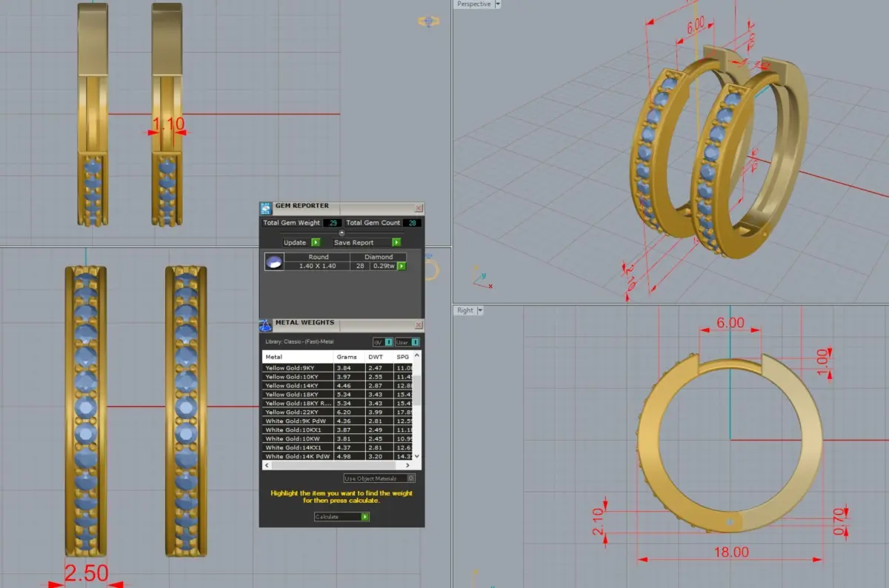Screen dimensions: 889x588
Task: Select the White Gold:14K PdW row
Action: 338,456
